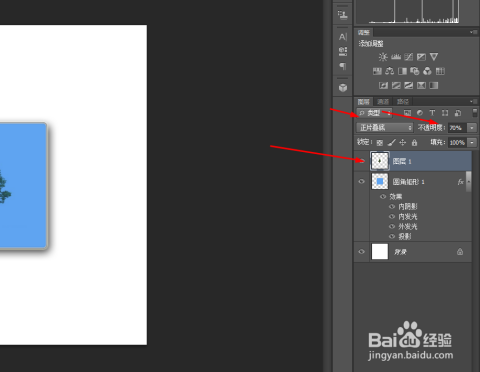
Task: Toggle the layer filter on/off switch
Action: [475, 113]
